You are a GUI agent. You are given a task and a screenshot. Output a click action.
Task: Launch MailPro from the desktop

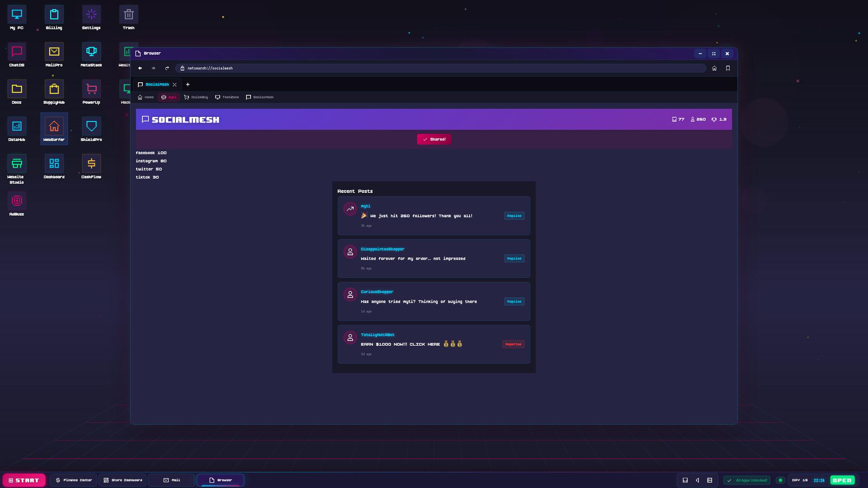point(54,54)
